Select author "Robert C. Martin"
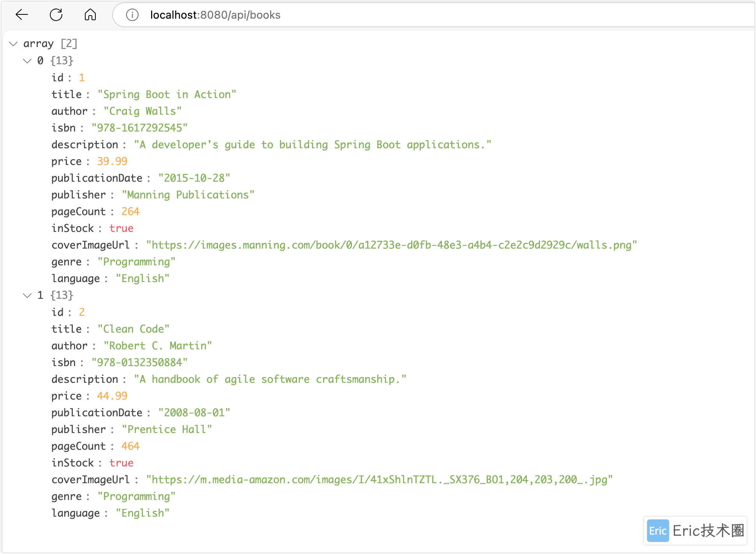 (x=158, y=346)
